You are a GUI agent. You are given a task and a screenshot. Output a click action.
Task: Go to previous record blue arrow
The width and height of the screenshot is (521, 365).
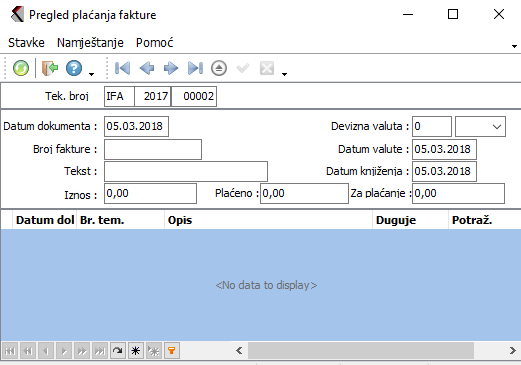coord(147,68)
